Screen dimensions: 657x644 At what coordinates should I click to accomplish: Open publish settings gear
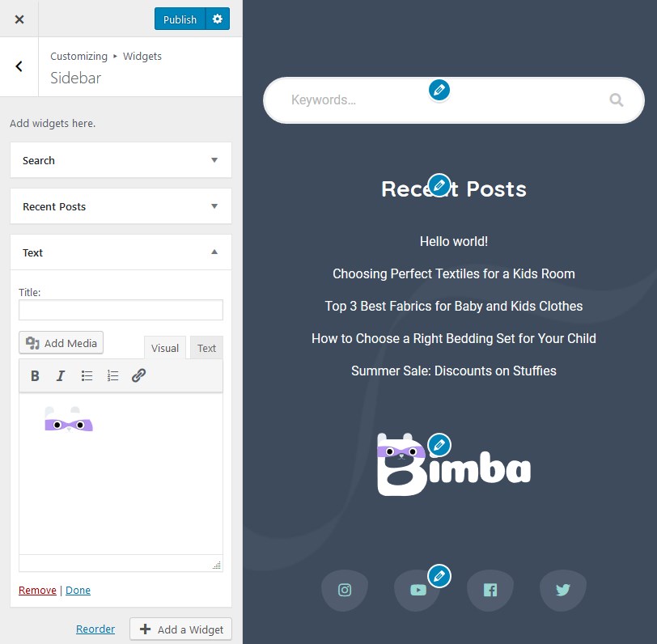click(218, 19)
